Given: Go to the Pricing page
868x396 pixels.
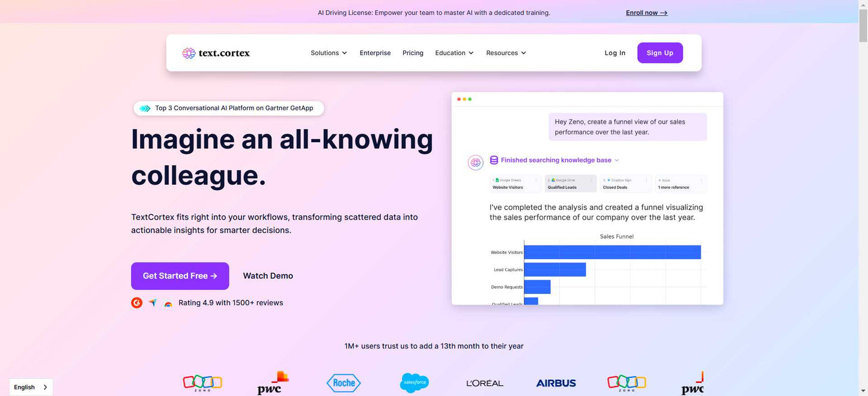Looking at the screenshot, I should pos(413,53).
